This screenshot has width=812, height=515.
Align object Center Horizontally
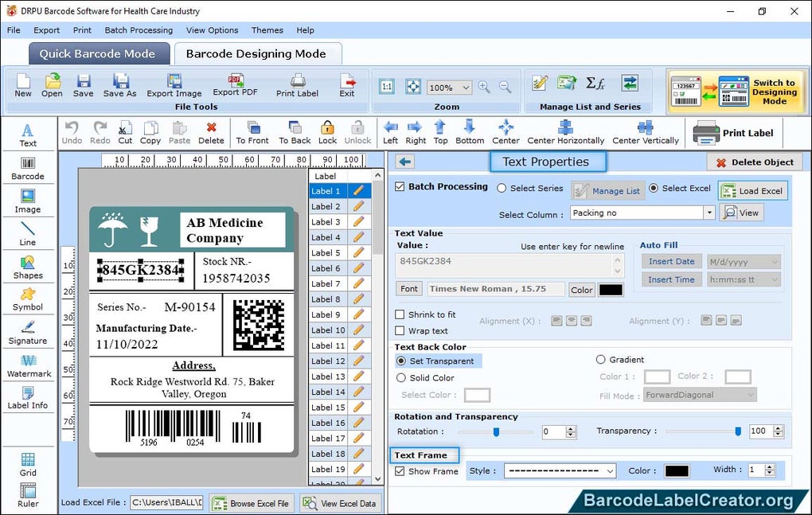click(565, 132)
